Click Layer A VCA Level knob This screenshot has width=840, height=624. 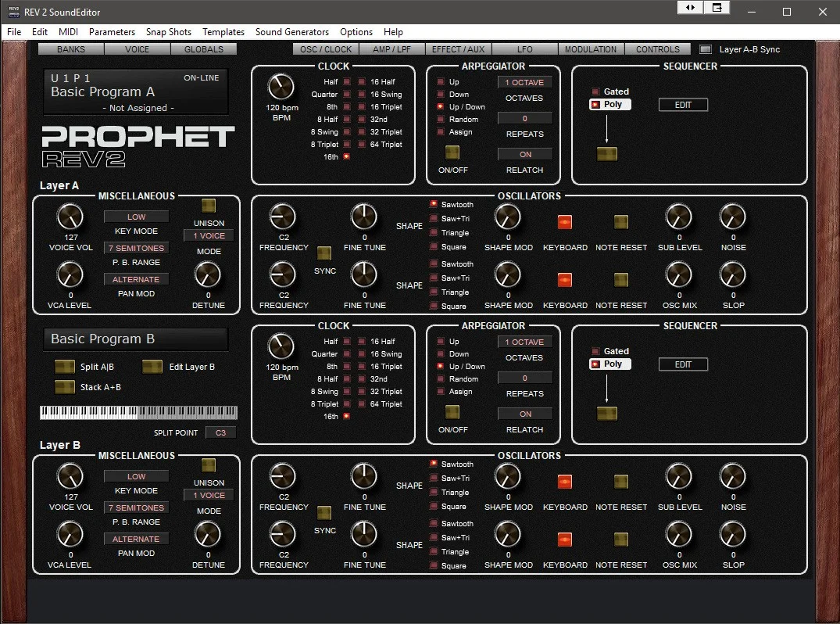[x=70, y=275]
